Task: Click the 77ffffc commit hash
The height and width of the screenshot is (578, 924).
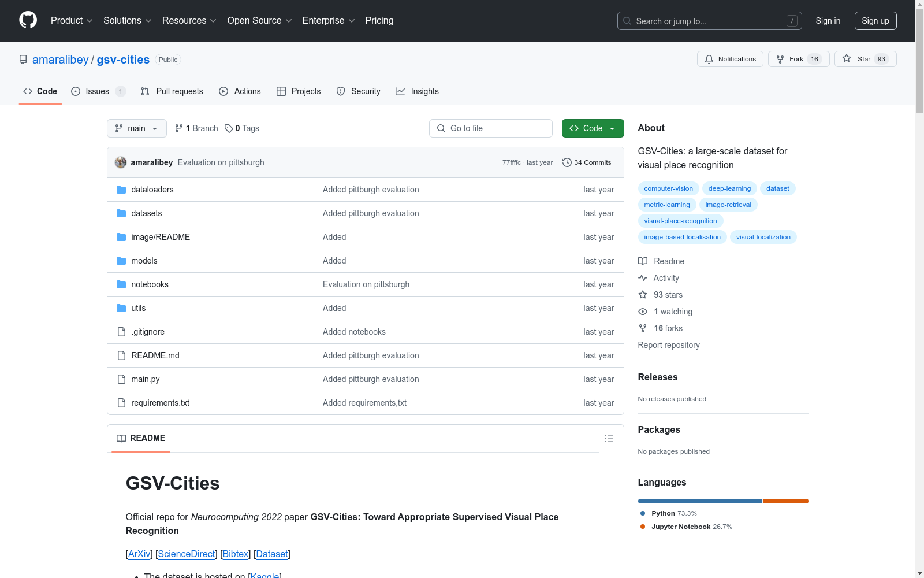Action: (x=511, y=162)
